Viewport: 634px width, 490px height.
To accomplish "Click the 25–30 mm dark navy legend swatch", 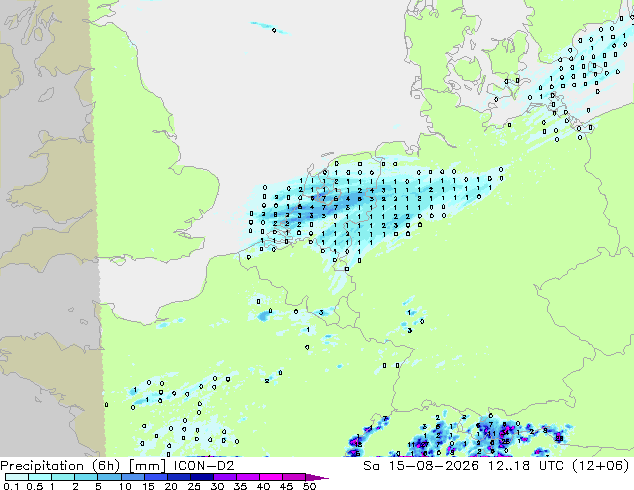I will [201, 477].
